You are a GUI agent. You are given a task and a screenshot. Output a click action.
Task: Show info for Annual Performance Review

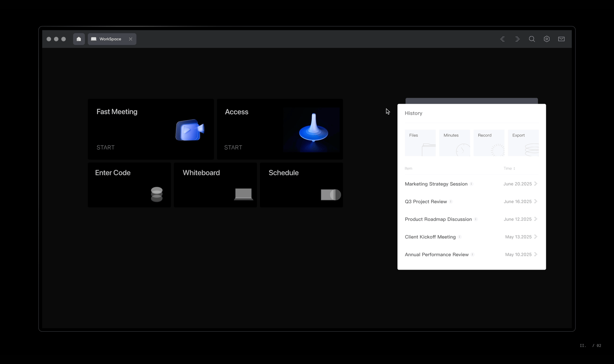(472, 255)
